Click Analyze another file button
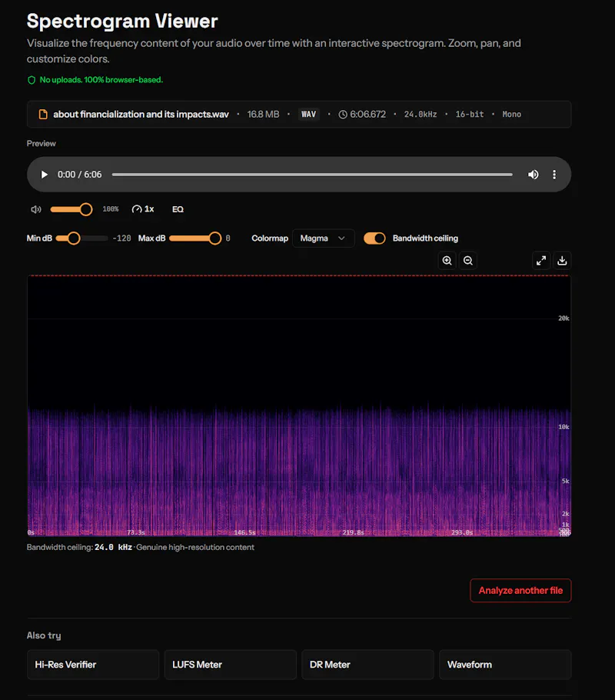 [520, 591]
